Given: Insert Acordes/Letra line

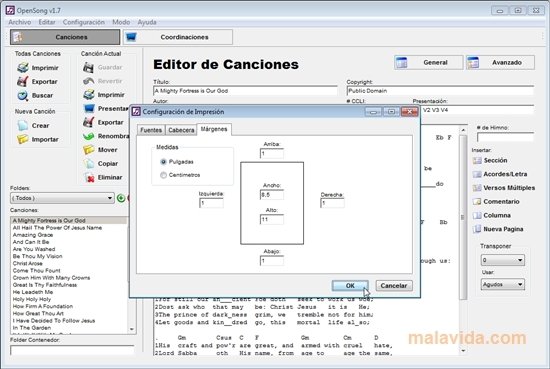Looking at the screenshot, I should 500,174.
